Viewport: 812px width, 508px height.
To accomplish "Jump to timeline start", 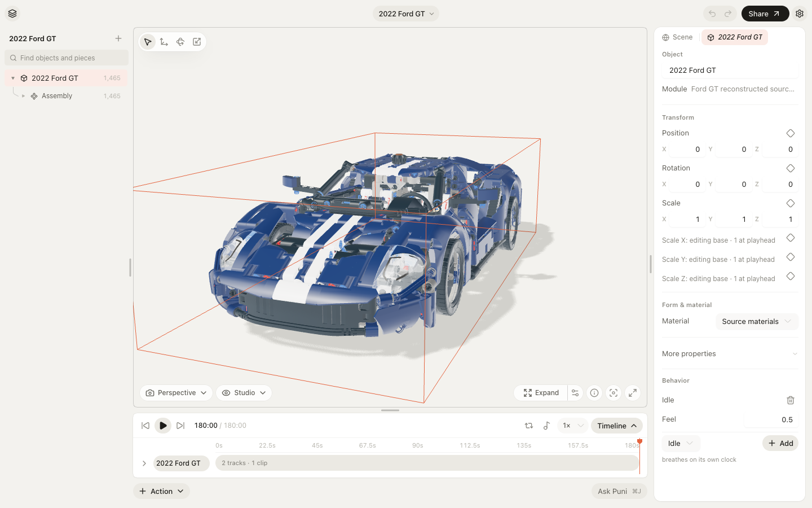I will point(145,426).
